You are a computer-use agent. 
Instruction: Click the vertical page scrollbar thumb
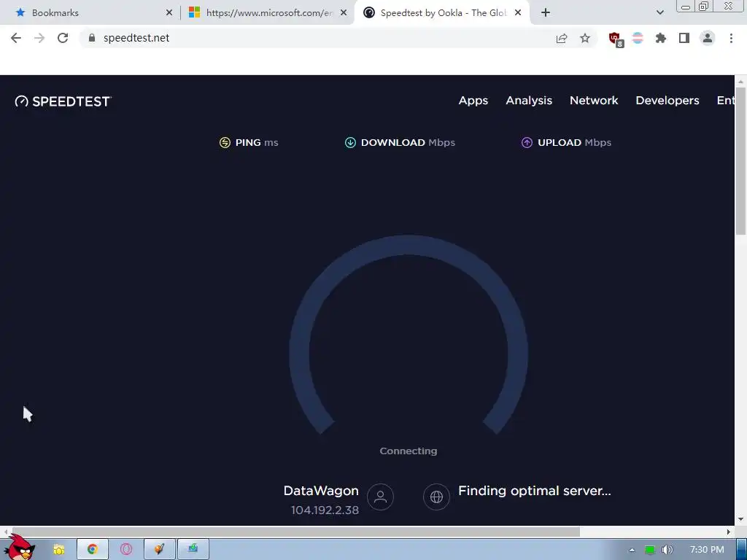coord(741,160)
